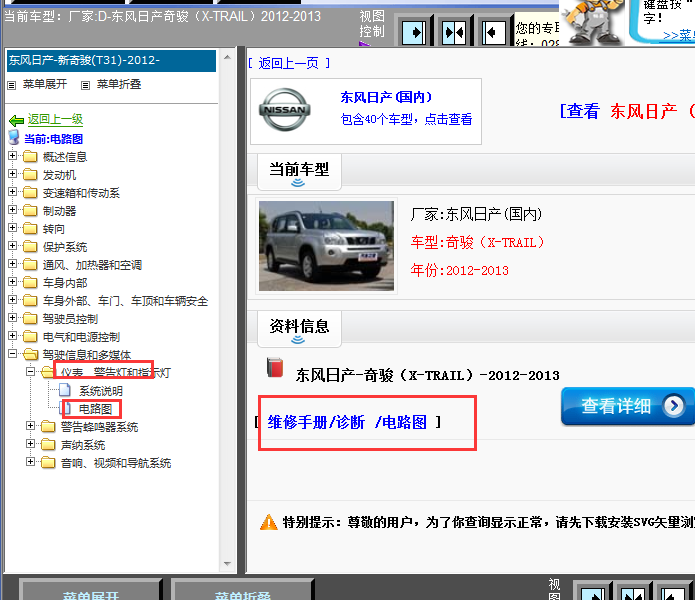Click 菜单折叠 text in sidebar
The width and height of the screenshot is (695, 600).
[x=119, y=84]
